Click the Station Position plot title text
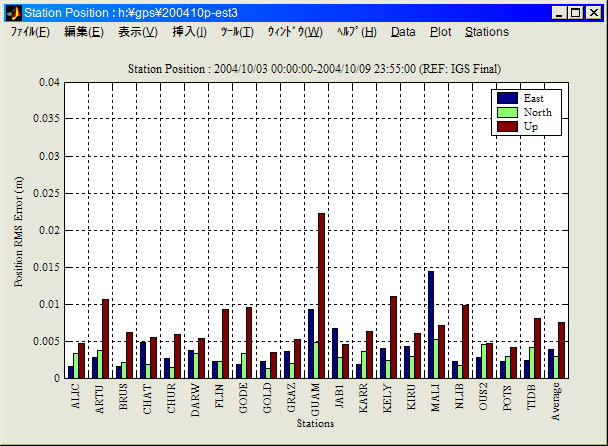Screen dimensions: 608x446 315,68
